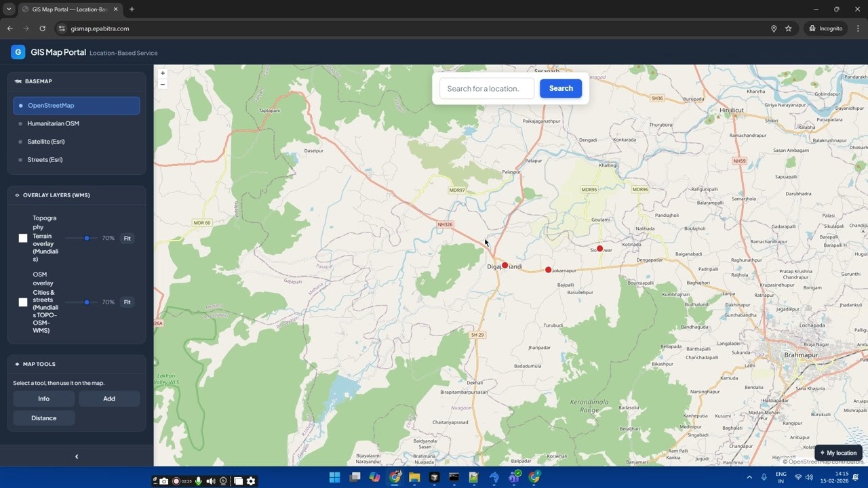868x488 pixels.
Task: Click the Hinjilicut label on the map
Action: click(732, 110)
